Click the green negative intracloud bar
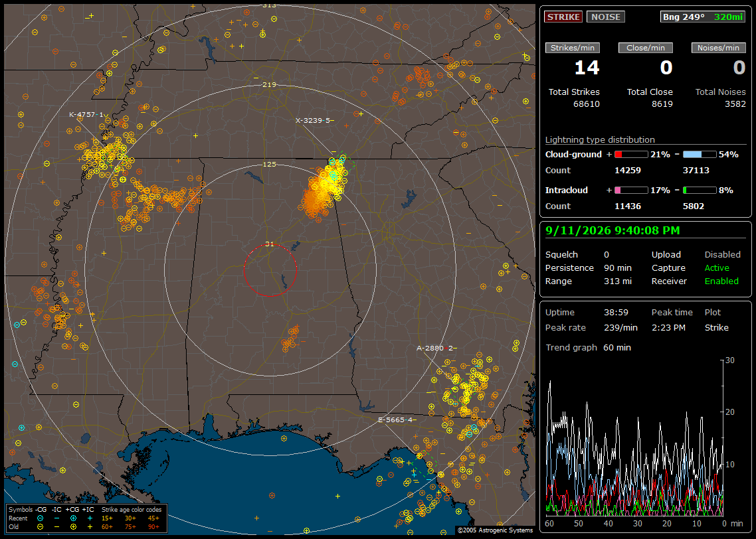 [x=700, y=191]
